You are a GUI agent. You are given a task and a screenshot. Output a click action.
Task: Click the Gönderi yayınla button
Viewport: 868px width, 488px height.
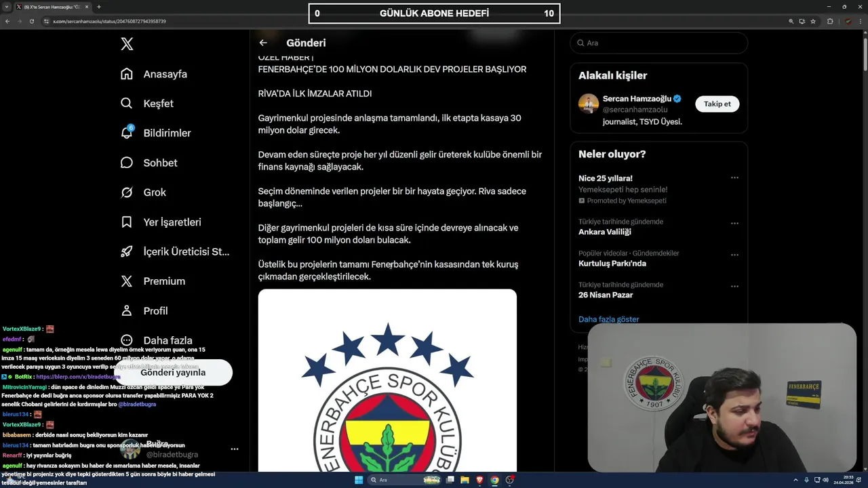click(x=173, y=372)
